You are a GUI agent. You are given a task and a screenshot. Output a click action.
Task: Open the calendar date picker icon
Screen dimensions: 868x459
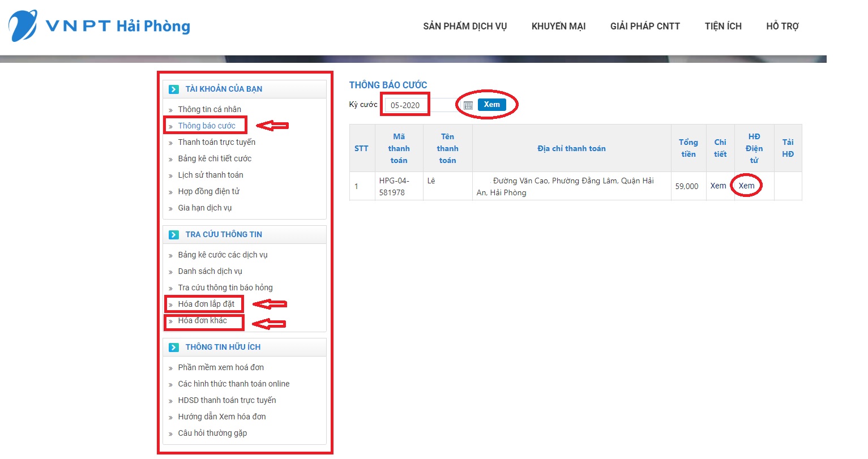point(468,105)
